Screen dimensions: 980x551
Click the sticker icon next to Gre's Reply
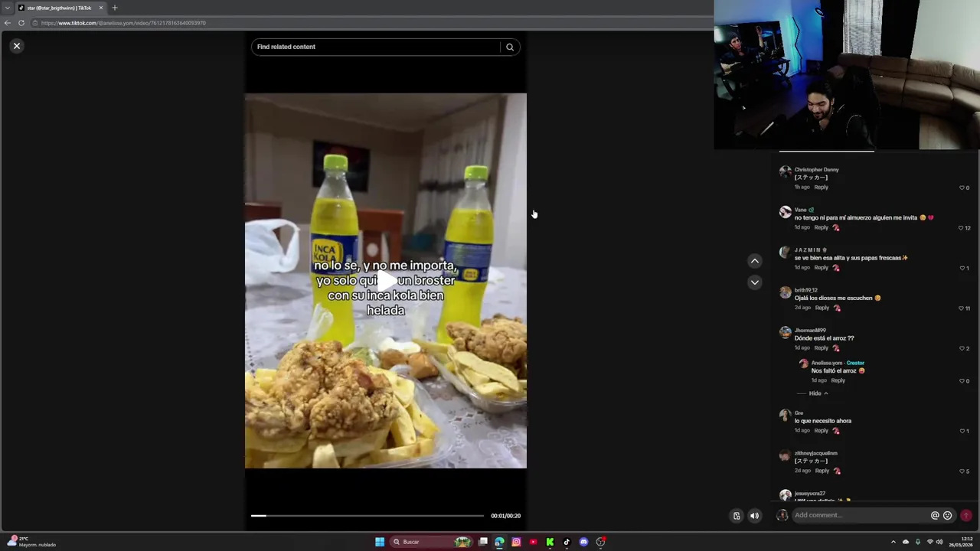[x=836, y=430]
